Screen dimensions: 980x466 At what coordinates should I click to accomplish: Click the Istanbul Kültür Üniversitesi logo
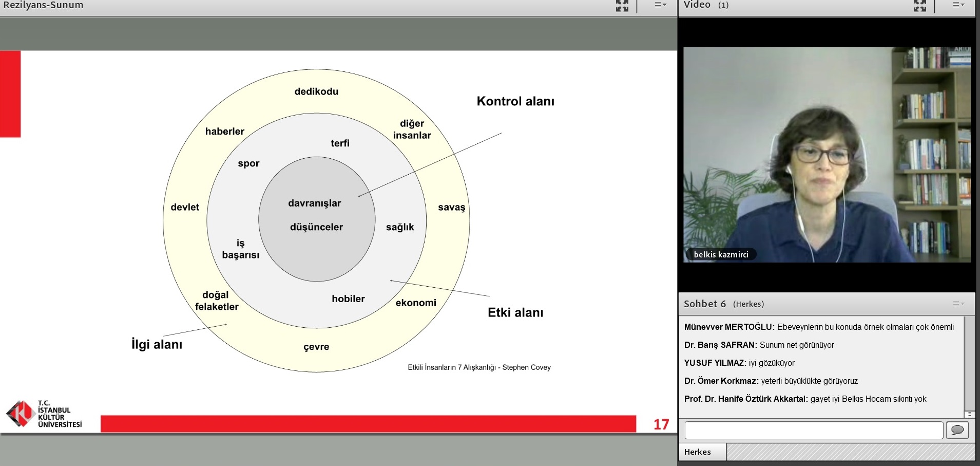coord(44,414)
